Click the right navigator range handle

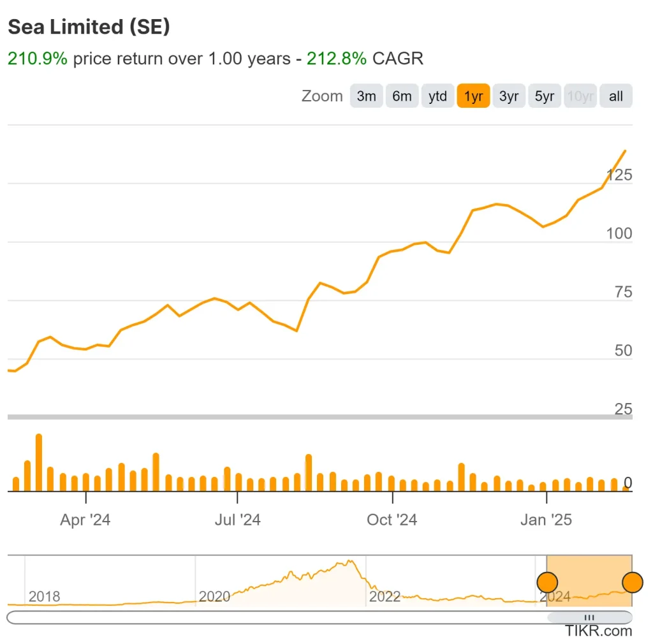point(633,582)
